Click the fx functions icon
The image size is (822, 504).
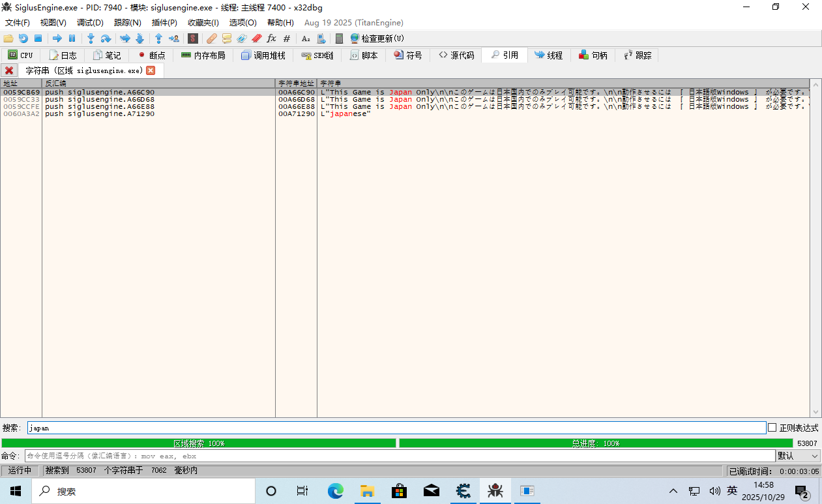coord(272,38)
